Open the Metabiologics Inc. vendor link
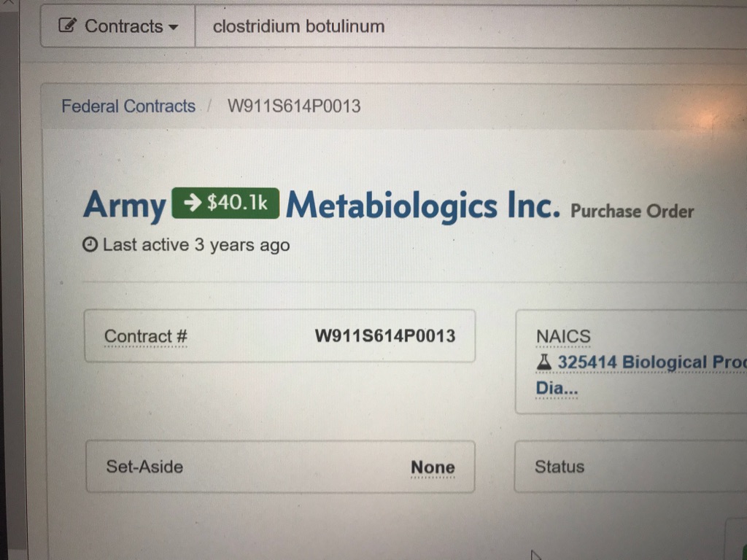The height and width of the screenshot is (560, 747). [x=423, y=206]
